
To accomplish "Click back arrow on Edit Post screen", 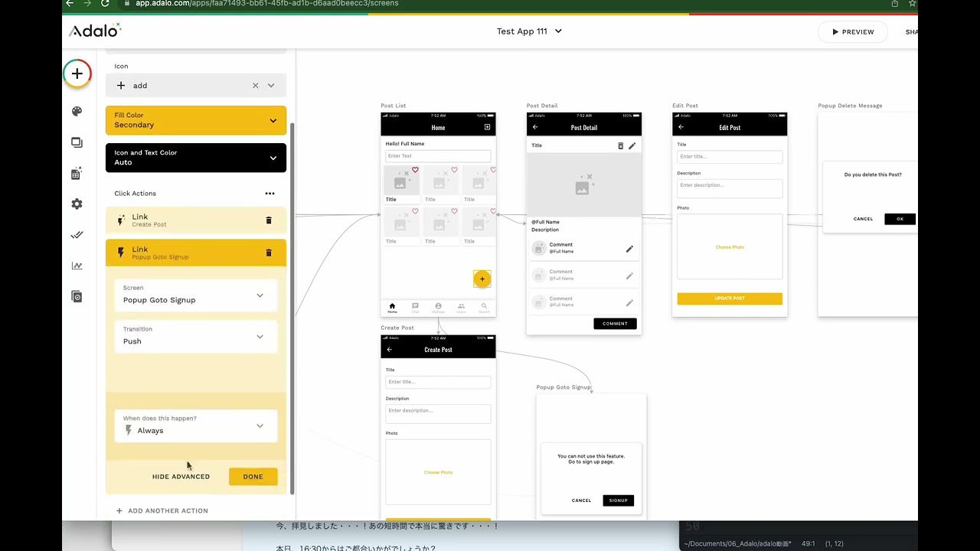I will (681, 127).
